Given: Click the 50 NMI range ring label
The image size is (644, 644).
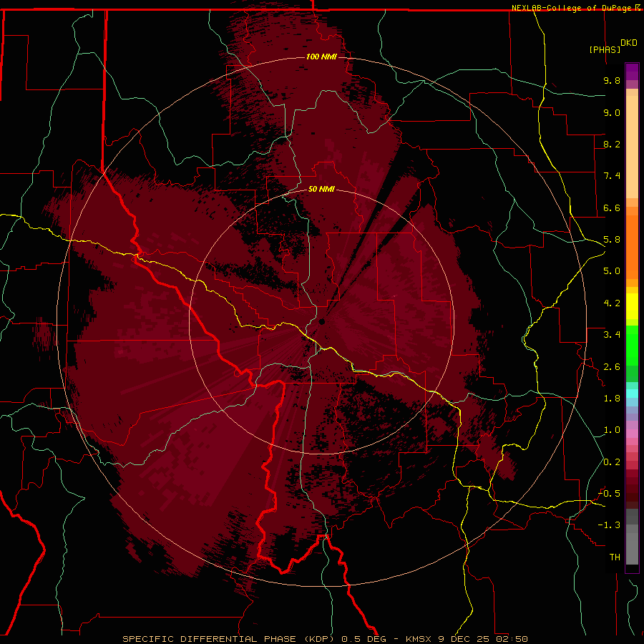Looking at the screenshot, I should click(321, 189).
